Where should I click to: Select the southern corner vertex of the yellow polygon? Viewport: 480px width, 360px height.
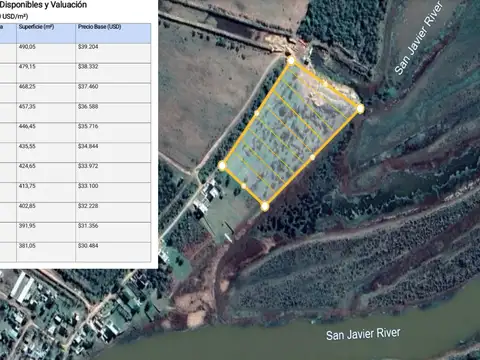click(265, 207)
